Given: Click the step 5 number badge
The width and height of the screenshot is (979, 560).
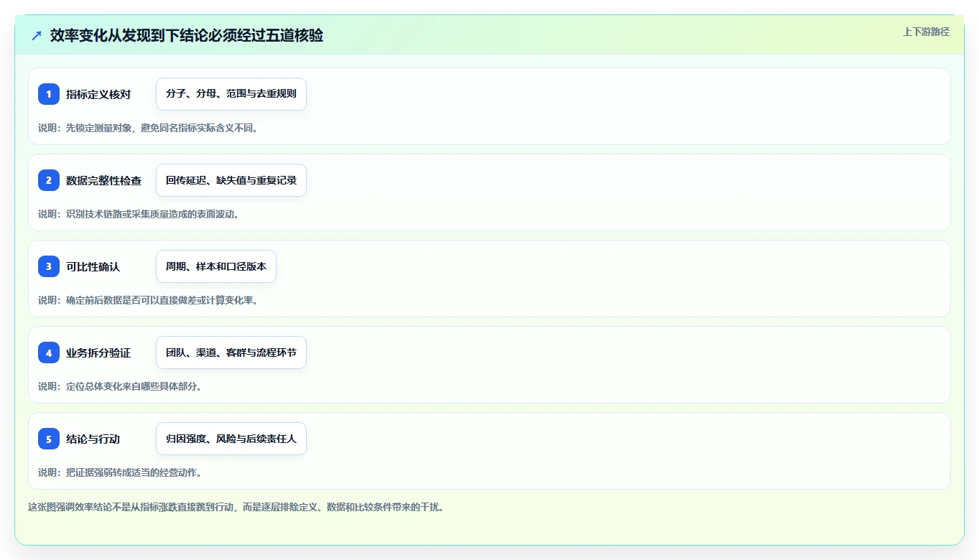Looking at the screenshot, I should coord(49,439).
